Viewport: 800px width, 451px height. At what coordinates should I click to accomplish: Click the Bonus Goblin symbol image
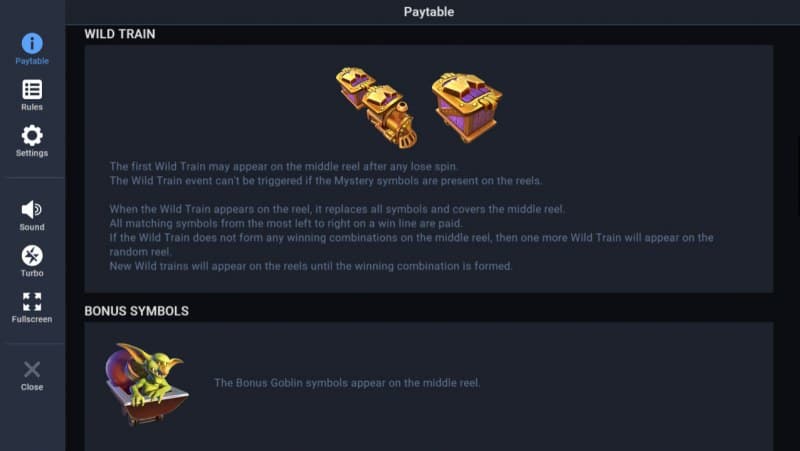tap(146, 382)
